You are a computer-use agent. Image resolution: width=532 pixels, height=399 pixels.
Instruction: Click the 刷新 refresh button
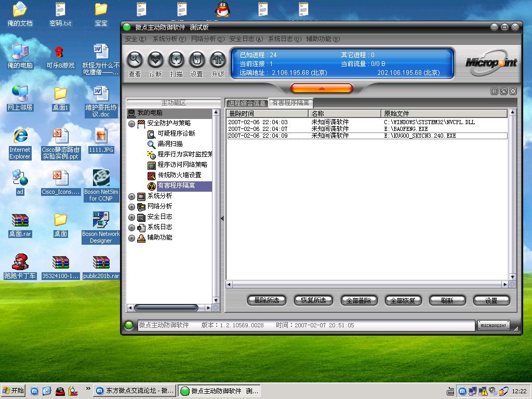[447, 300]
